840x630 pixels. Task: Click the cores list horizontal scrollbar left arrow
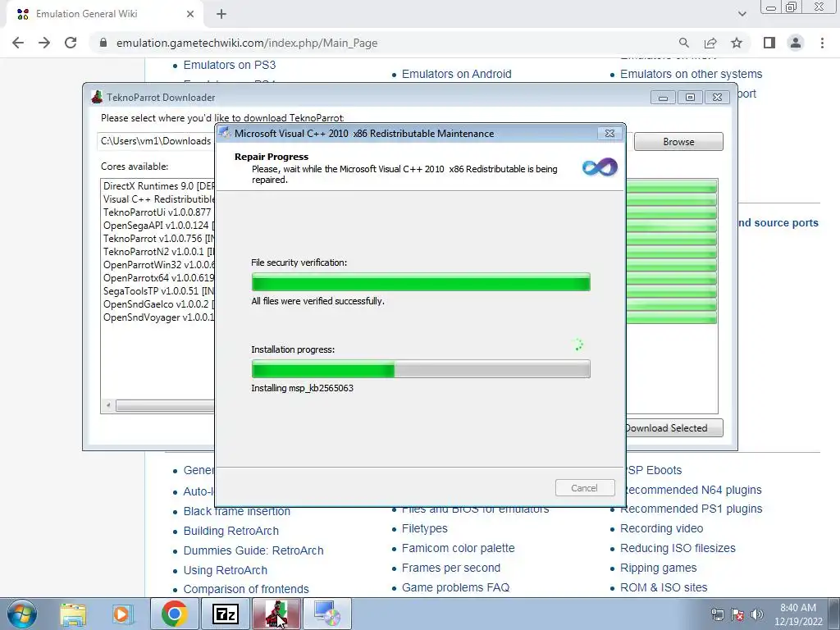click(108, 405)
